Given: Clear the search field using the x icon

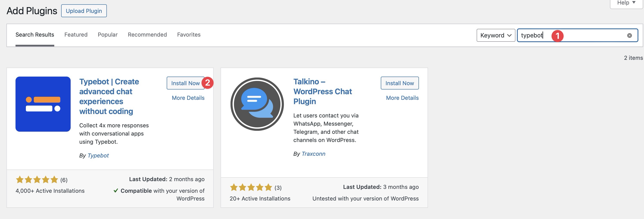Looking at the screenshot, I should 630,35.
